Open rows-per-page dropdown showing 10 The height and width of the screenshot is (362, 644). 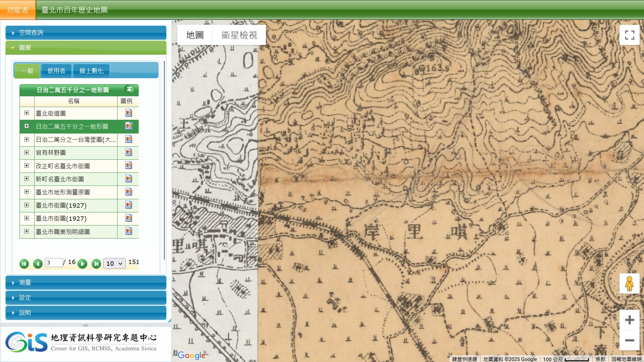click(x=114, y=263)
